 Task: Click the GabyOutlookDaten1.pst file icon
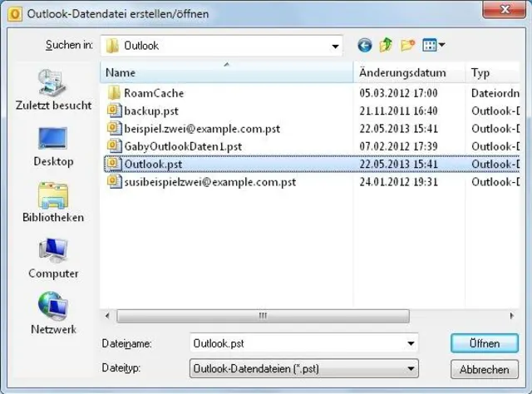point(114,146)
